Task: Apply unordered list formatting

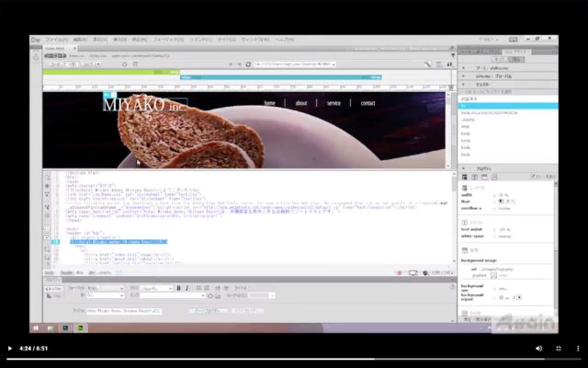Action: [198, 288]
